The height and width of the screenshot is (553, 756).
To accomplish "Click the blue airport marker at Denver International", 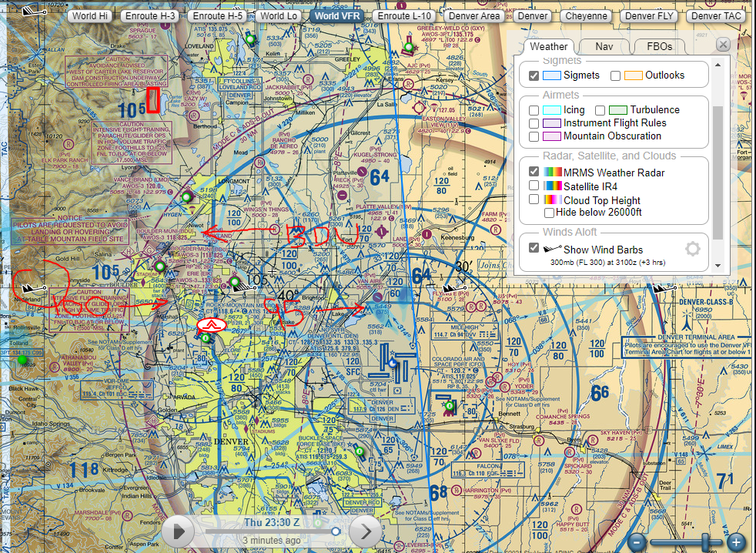I will pos(393,363).
